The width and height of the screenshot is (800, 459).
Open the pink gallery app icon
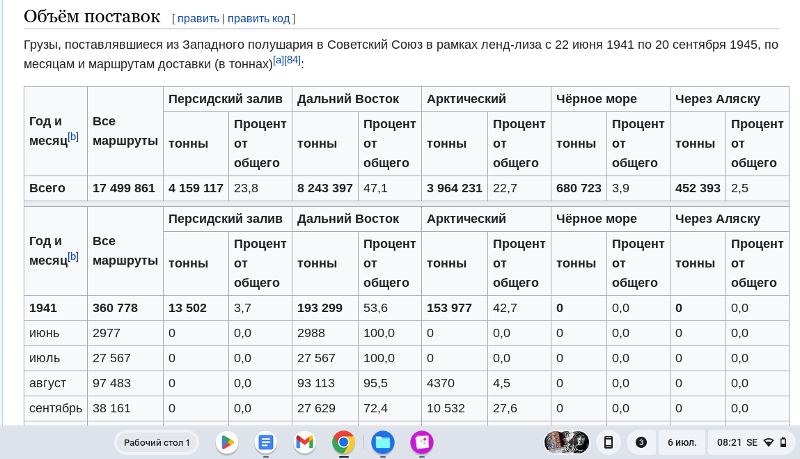(421, 442)
